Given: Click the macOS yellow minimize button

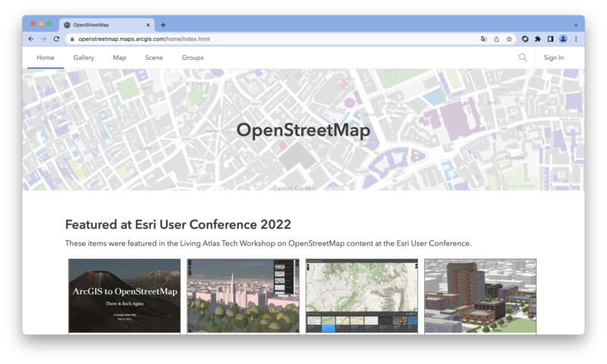Looking at the screenshot, I should (x=41, y=24).
